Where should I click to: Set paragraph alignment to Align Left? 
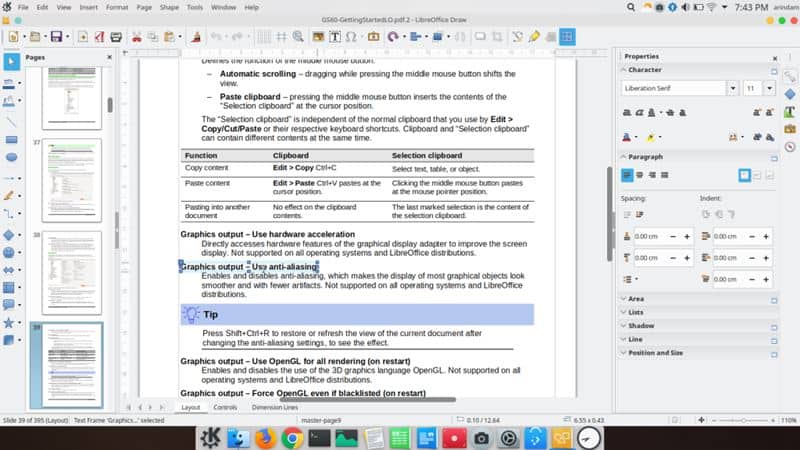click(627, 175)
